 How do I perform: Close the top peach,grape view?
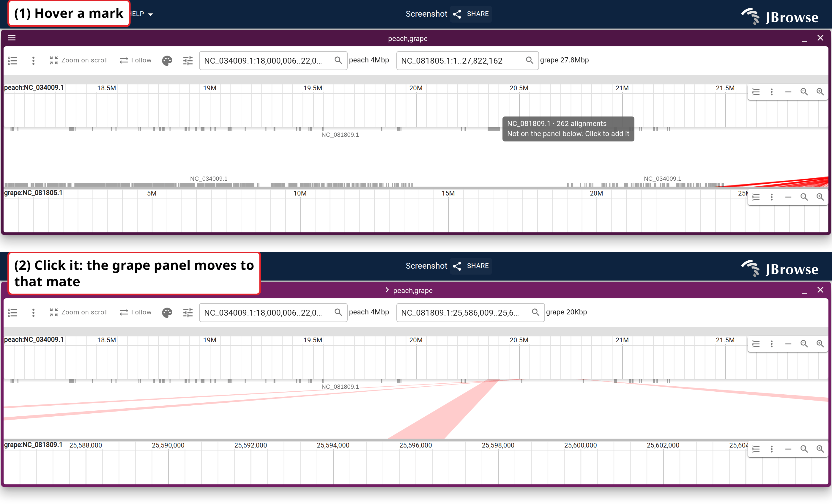coord(820,38)
